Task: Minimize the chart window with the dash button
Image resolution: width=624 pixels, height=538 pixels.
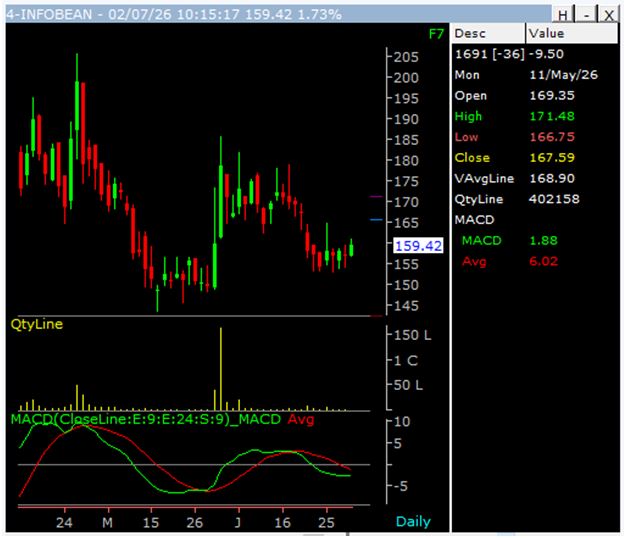Action: [586, 15]
